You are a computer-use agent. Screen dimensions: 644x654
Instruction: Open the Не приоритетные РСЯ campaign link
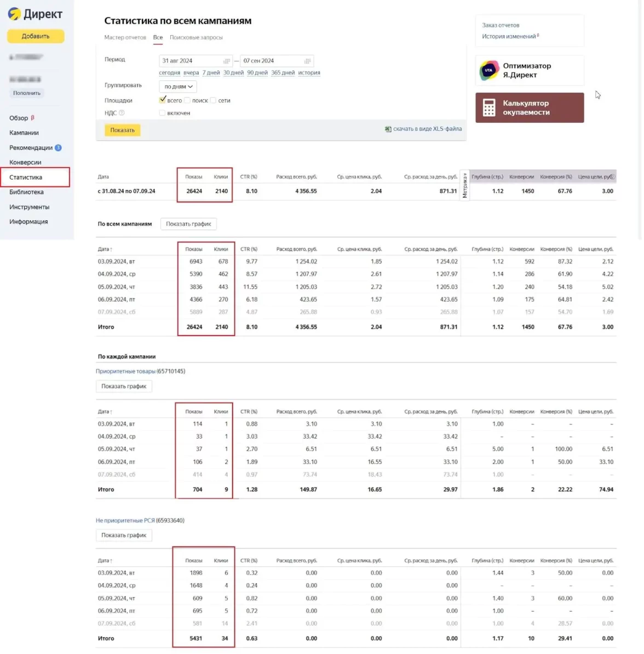[125, 520]
